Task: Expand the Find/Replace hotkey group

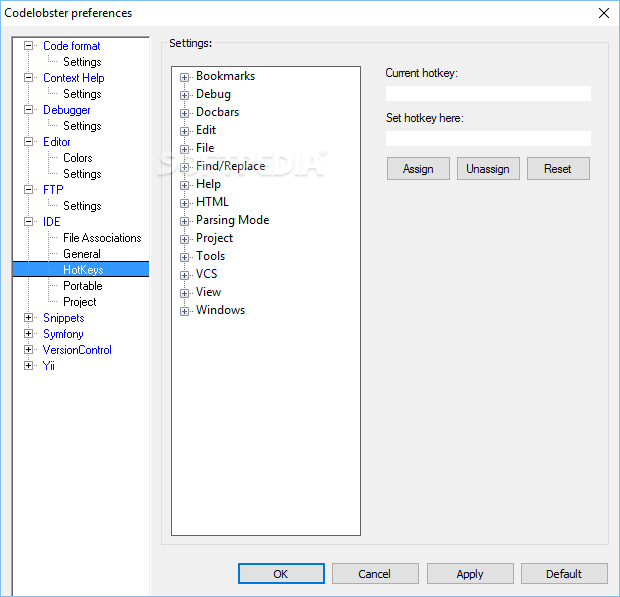Action: point(184,167)
